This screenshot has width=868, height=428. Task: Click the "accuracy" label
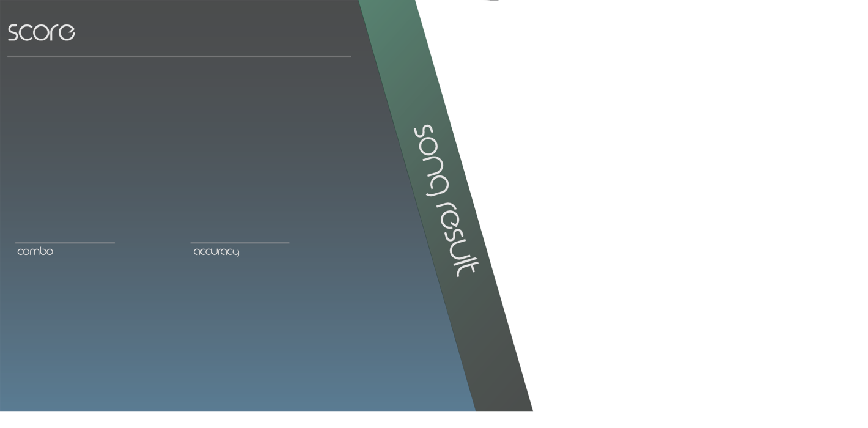[216, 252]
